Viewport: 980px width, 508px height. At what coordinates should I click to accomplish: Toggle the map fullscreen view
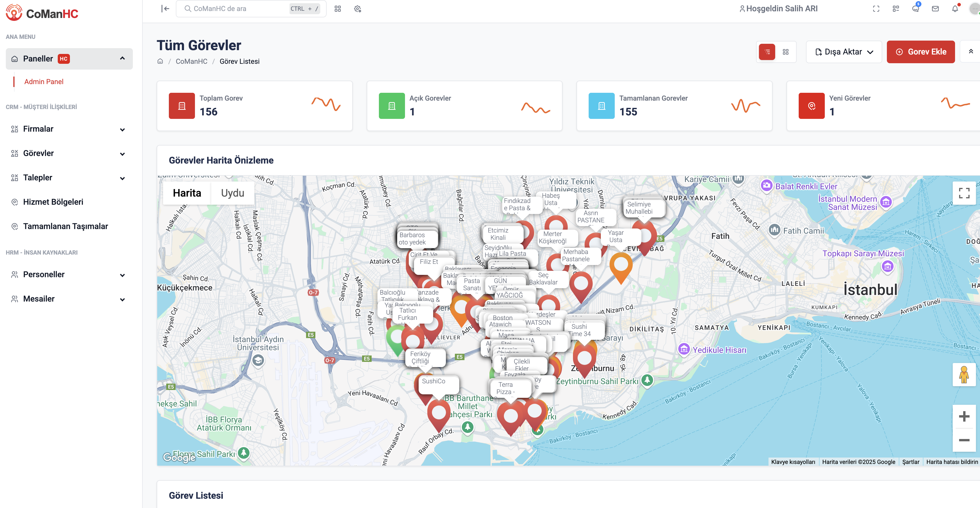(964, 193)
